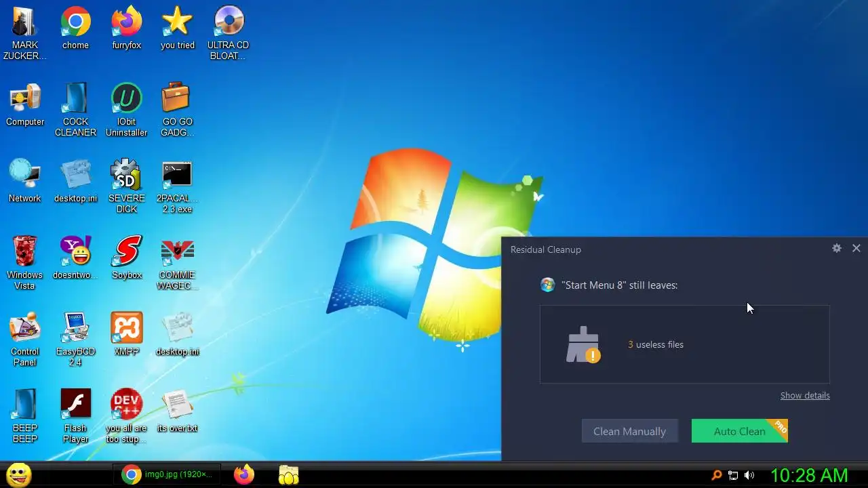This screenshot has width=868, height=488.
Task: Open the Control Panel desktop icon
Action: pyautogui.click(x=25, y=340)
